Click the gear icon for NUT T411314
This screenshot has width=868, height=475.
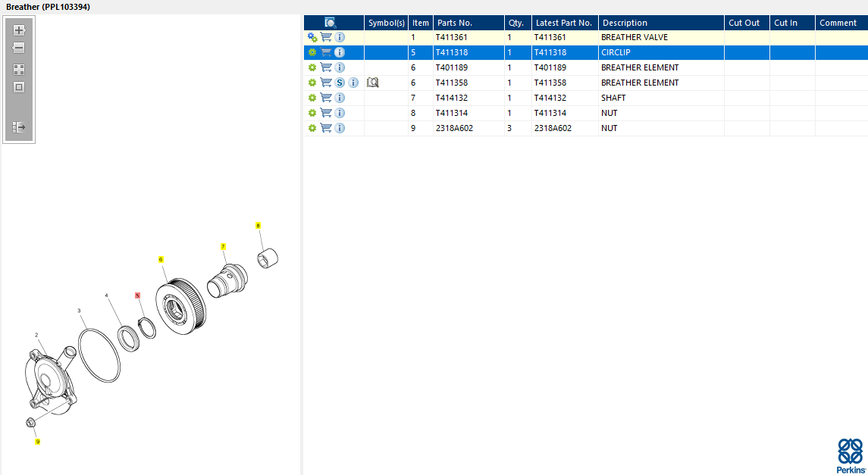pos(312,113)
